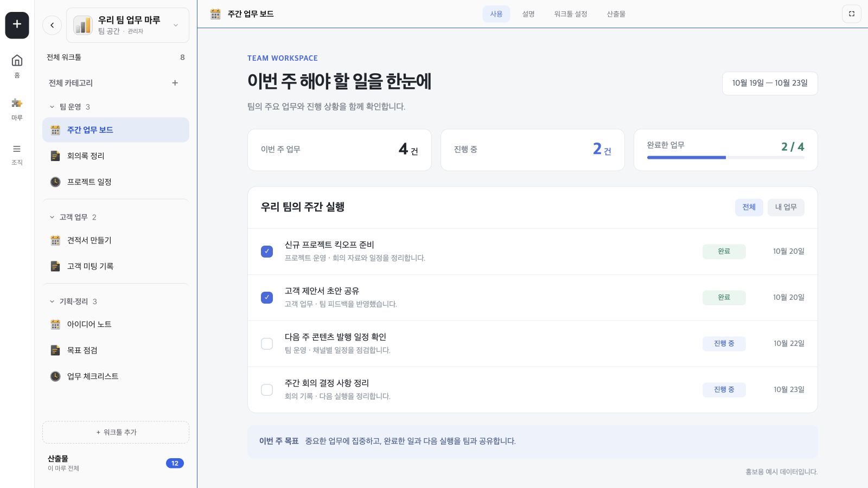Click the 회의록 정리 document icon
The image size is (868, 488).
55,156
